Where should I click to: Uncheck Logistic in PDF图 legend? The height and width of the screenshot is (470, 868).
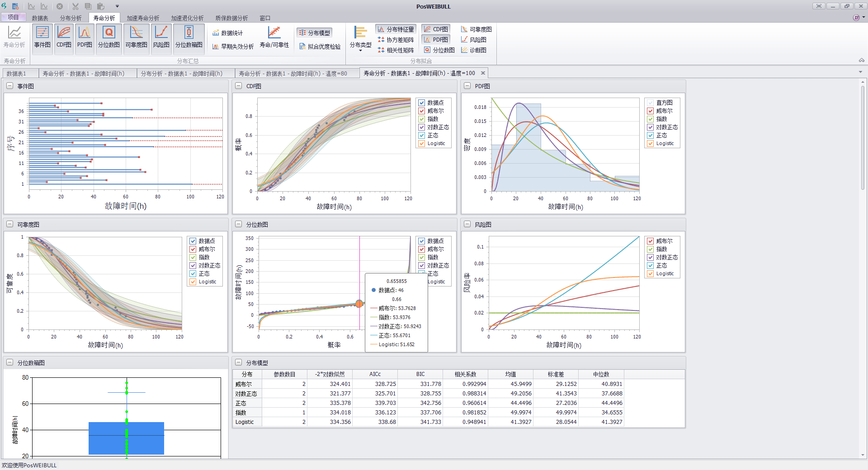pos(650,144)
